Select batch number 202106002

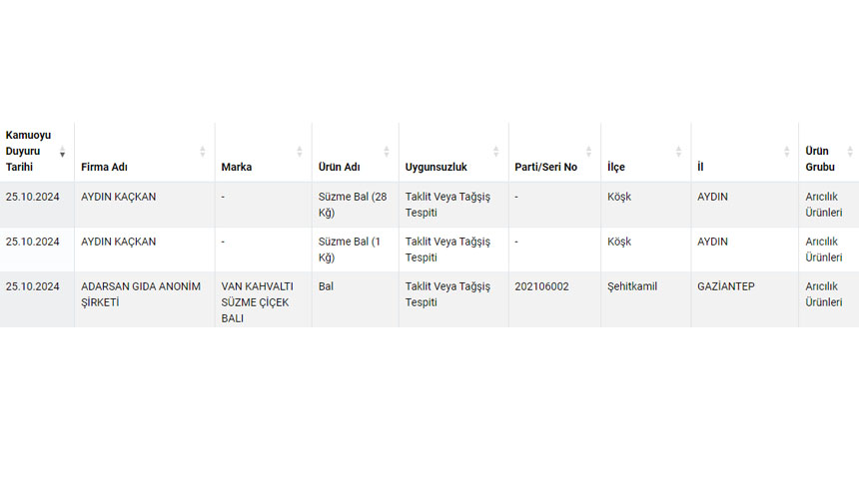pyautogui.click(x=541, y=286)
